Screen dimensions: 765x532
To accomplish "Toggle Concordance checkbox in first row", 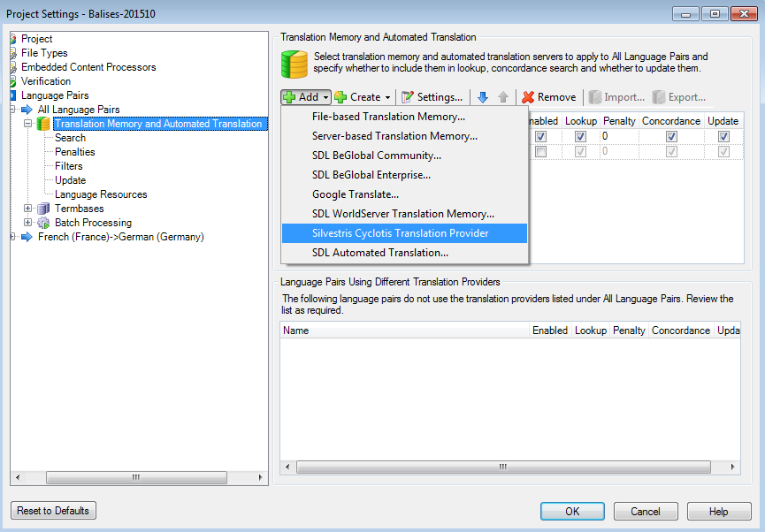I will (671, 137).
